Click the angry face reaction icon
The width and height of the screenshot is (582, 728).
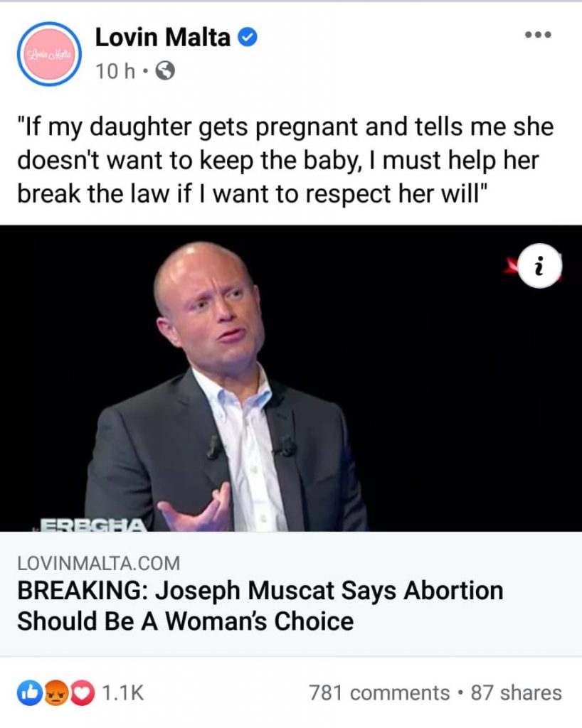pos(55,693)
